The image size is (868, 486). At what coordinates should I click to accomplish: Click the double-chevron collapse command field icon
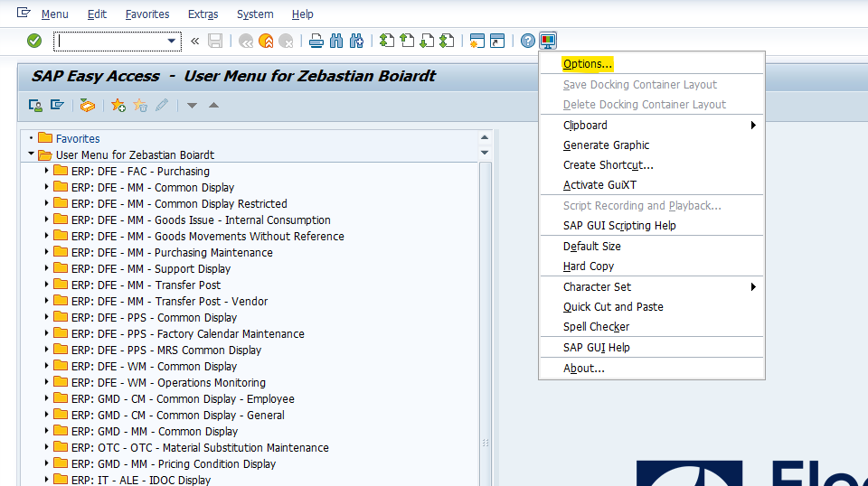click(195, 41)
